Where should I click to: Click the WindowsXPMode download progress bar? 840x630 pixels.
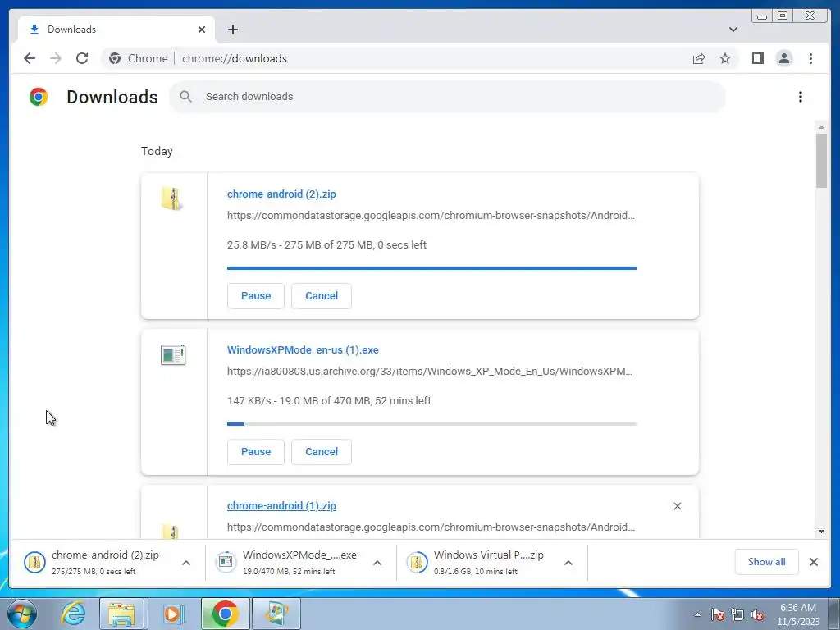(x=431, y=424)
